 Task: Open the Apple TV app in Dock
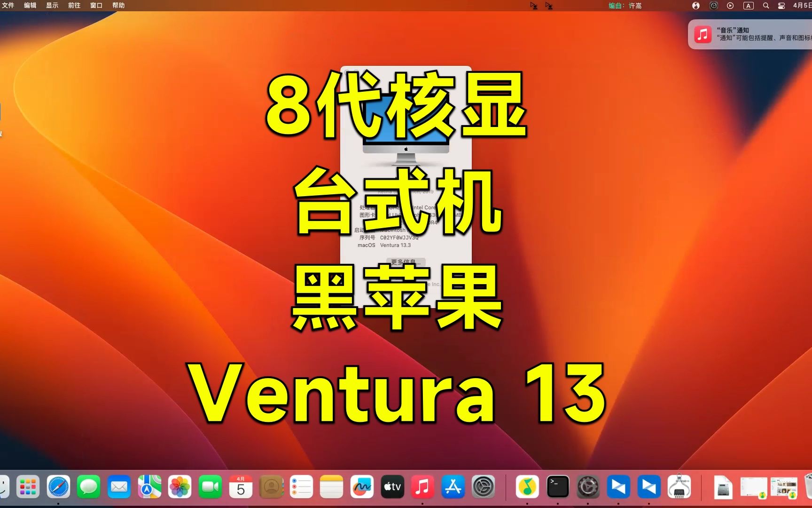pos(392,487)
